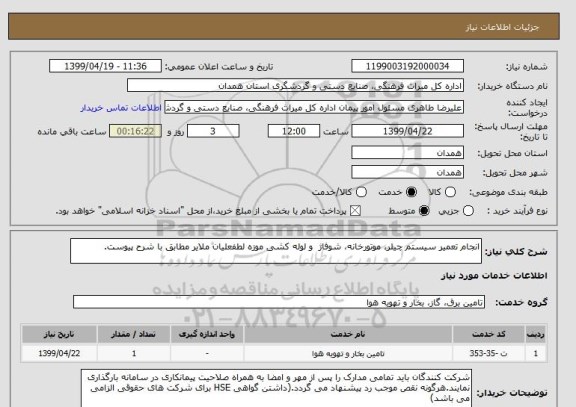576x407 pixels.
Task: Click the مهلت ارسال پاسخ تا تاریخ label
Action: pyautogui.click(x=511, y=132)
